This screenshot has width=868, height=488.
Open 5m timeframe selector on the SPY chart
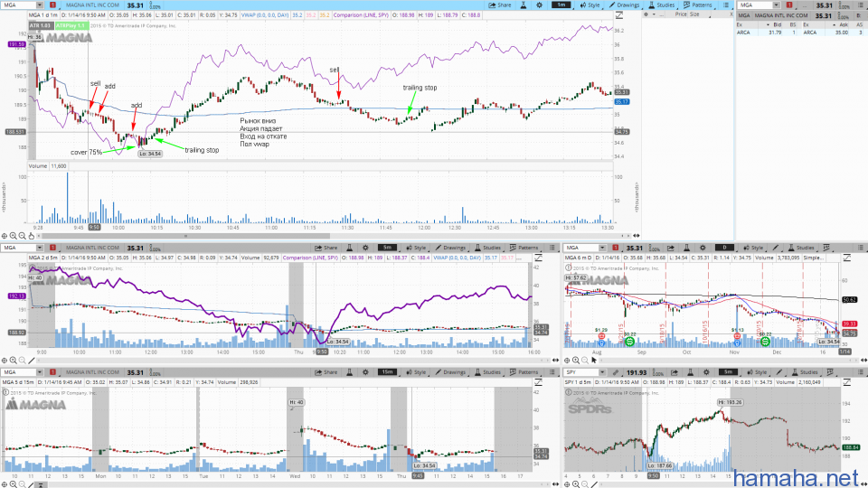point(728,372)
